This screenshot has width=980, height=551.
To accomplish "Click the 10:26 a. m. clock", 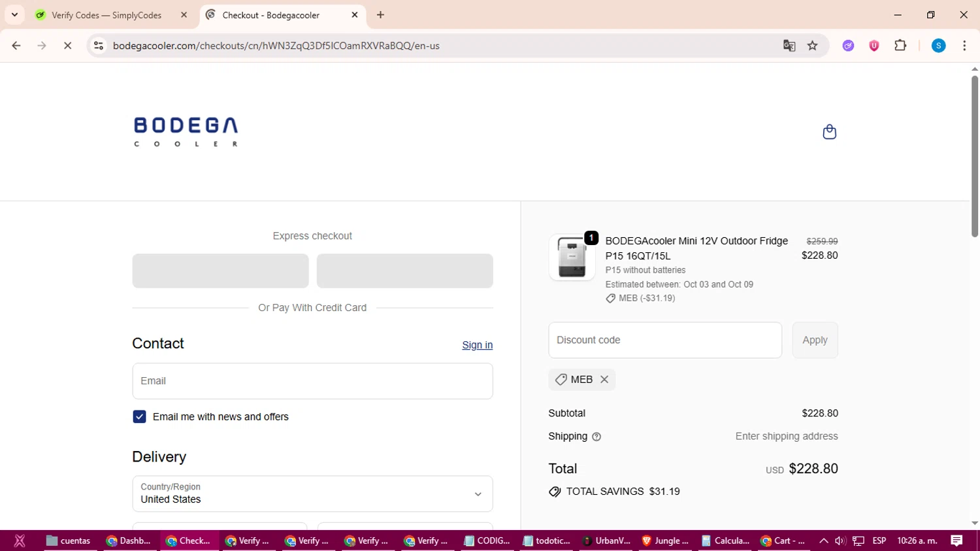I will click(x=917, y=541).
